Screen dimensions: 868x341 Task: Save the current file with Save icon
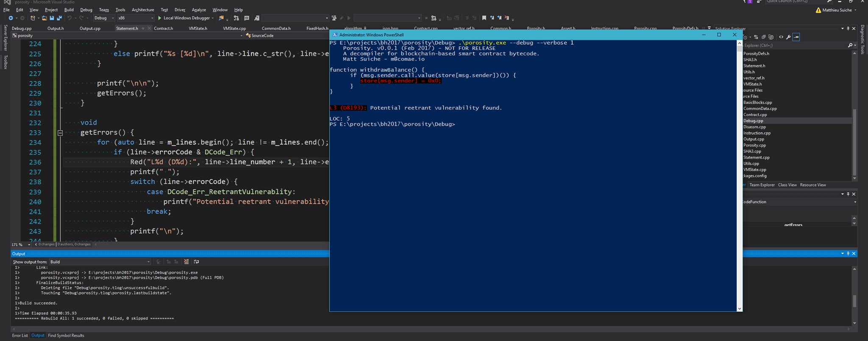[52, 18]
